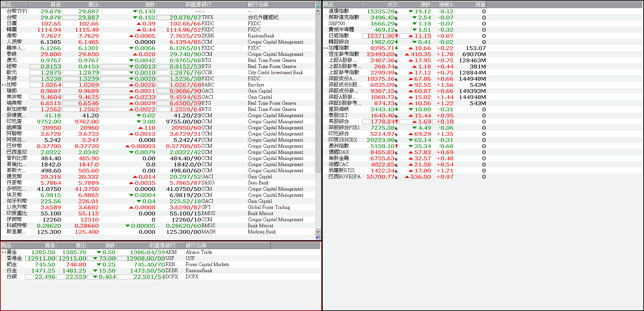644x311 pixels.
Task: Select the 以色列幣 currency row
Action: pos(158,207)
